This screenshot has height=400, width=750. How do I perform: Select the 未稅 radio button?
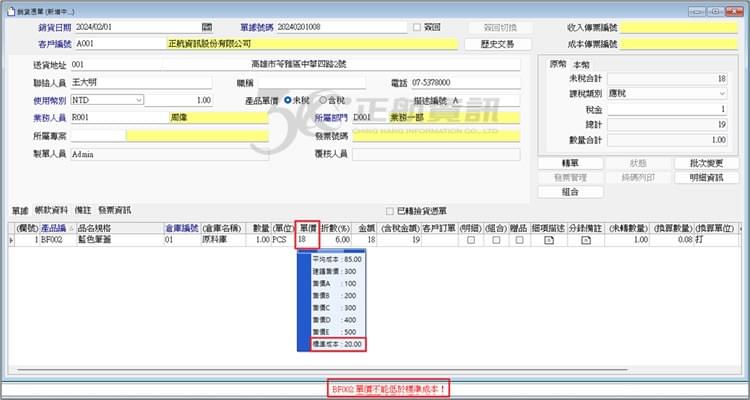(x=287, y=100)
